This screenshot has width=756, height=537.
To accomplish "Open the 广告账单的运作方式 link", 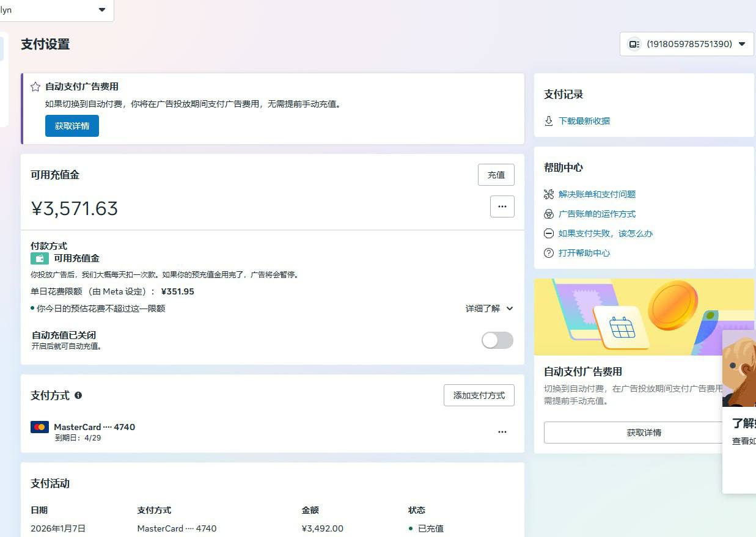I will pyautogui.click(x=596, y=214).
